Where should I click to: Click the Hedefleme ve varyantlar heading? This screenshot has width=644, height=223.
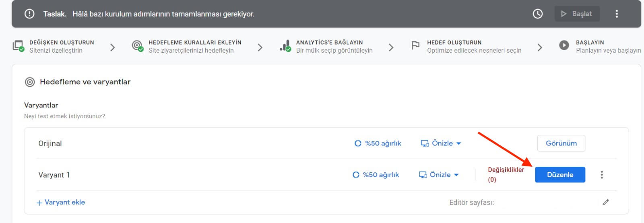[85, 82]
